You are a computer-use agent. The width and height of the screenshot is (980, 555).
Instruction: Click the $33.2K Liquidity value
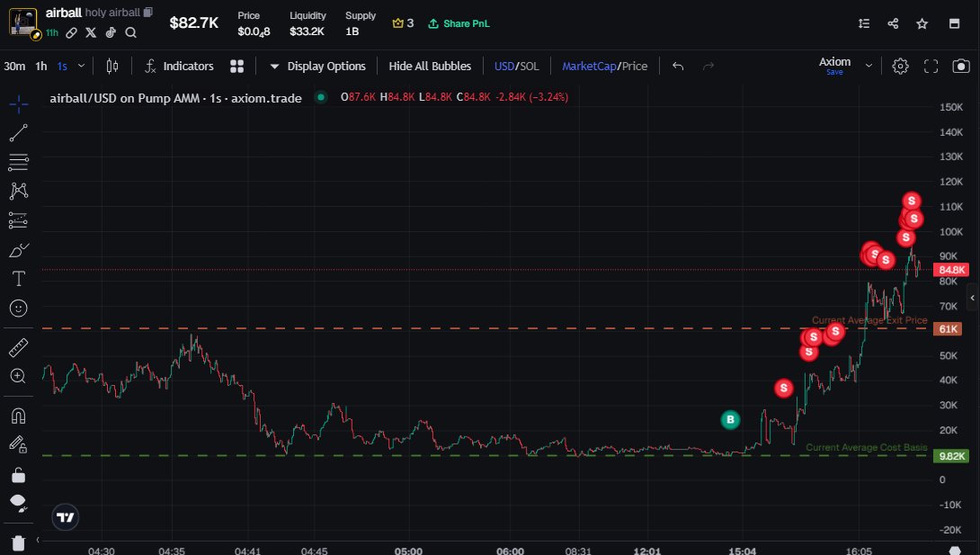(307, 31)
